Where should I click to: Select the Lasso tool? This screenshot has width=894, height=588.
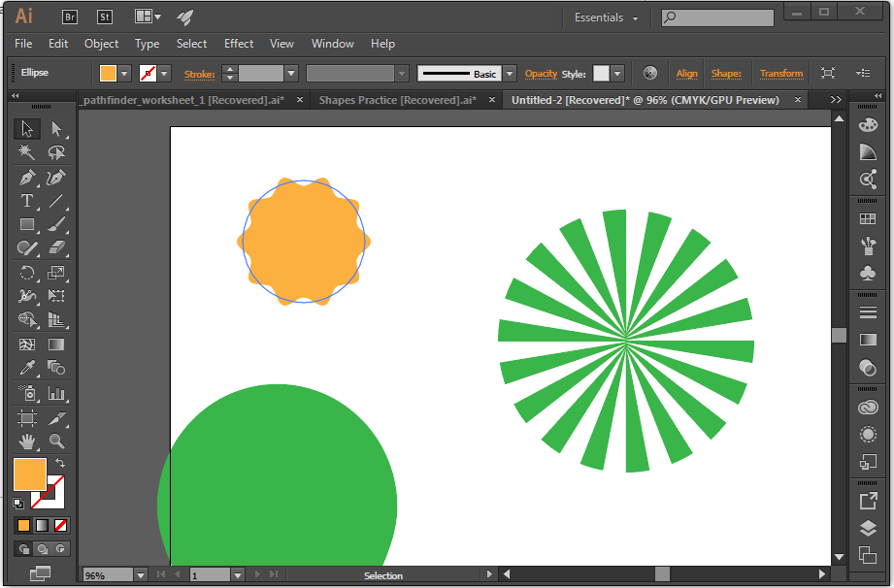click(56, 152)
